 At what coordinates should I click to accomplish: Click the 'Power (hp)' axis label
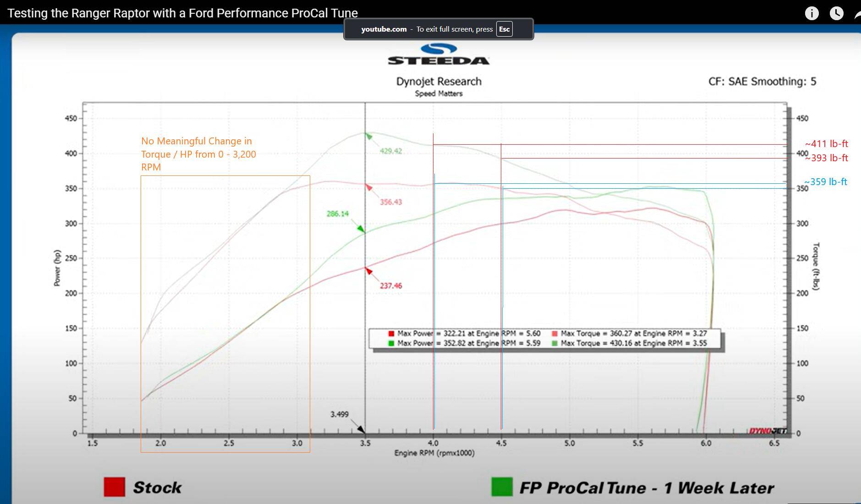[x=57, y=268]
